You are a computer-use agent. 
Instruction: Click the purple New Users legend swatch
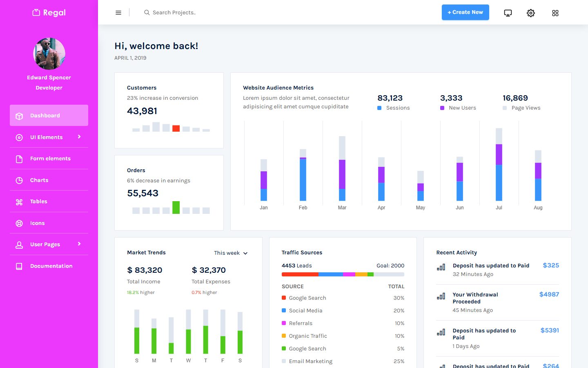pos(442,108)
